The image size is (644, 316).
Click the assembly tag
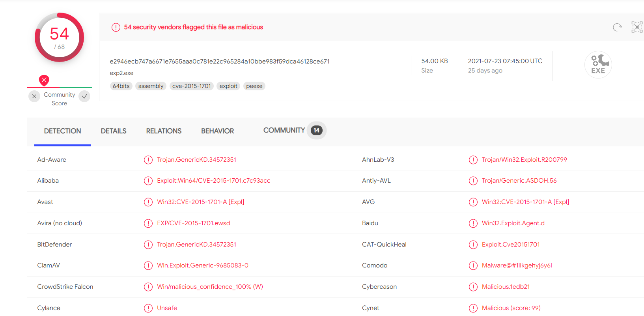(x=151, y=86)
